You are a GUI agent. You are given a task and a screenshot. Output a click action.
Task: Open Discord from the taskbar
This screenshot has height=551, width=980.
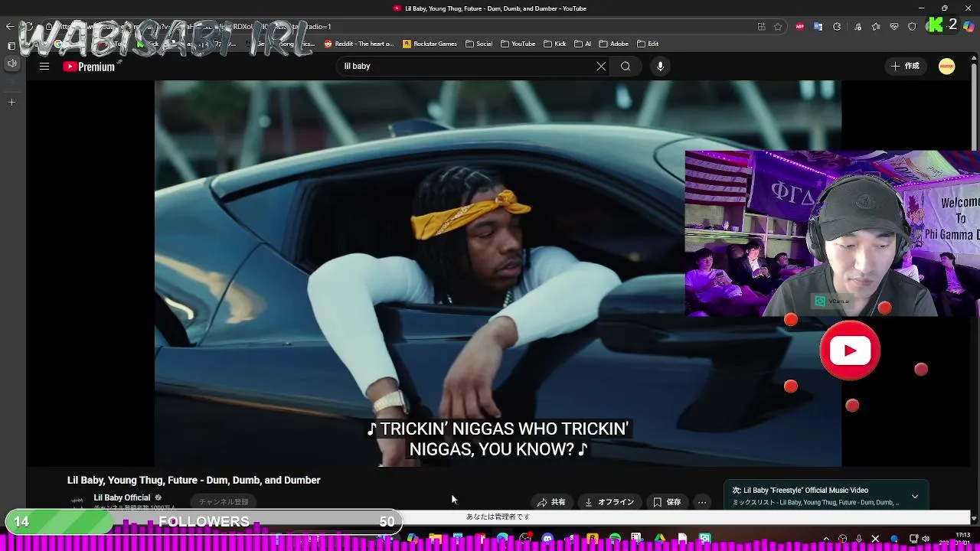pos(547,539)
